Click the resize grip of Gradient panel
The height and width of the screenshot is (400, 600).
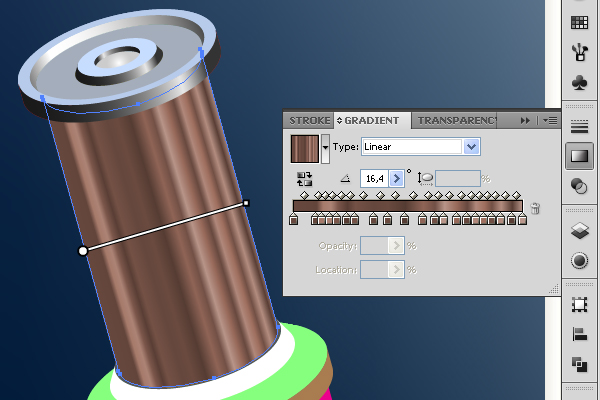pos(554,289)
